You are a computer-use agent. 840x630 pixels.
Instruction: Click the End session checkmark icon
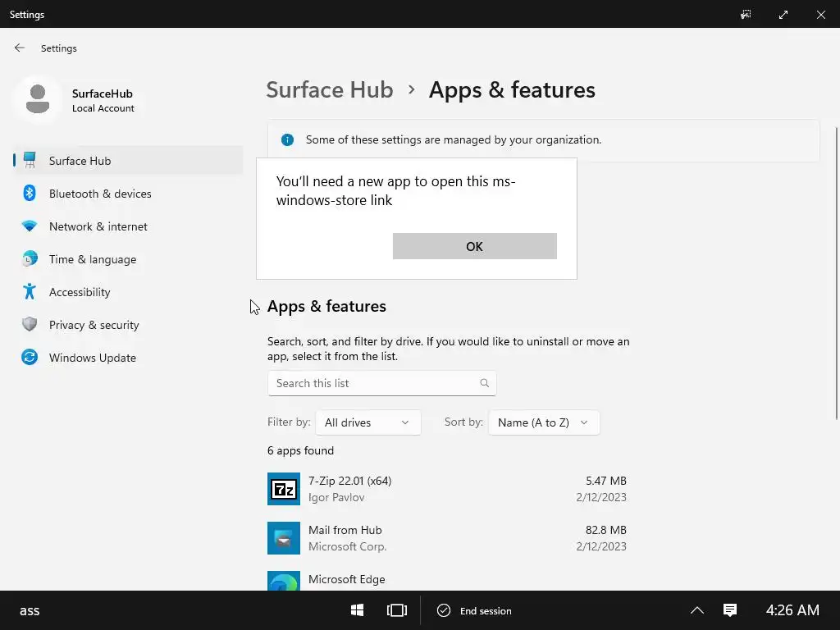click(x=444, y=610)
